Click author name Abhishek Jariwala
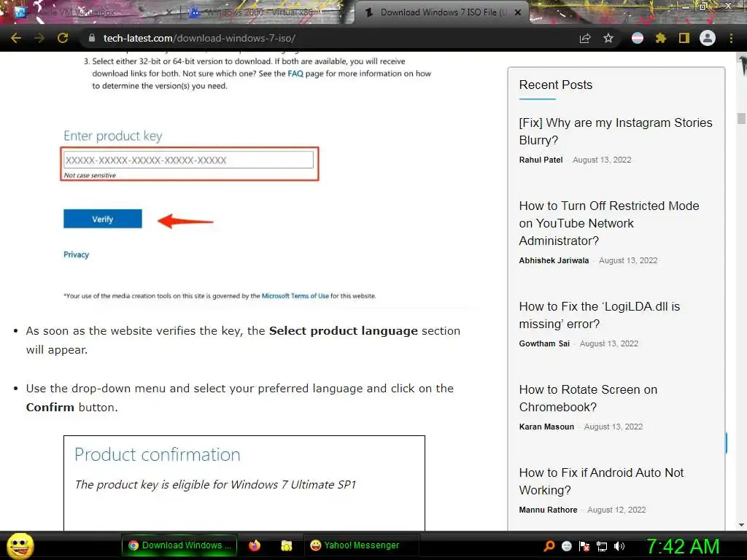Image resolution: width=747 pixels, height=560 pixels. pyautogui.click(x=554, y=260)
